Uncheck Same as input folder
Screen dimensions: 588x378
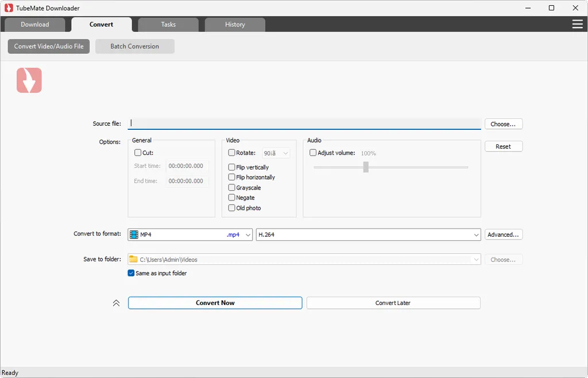pyautogui.click(x=131, y=273)
